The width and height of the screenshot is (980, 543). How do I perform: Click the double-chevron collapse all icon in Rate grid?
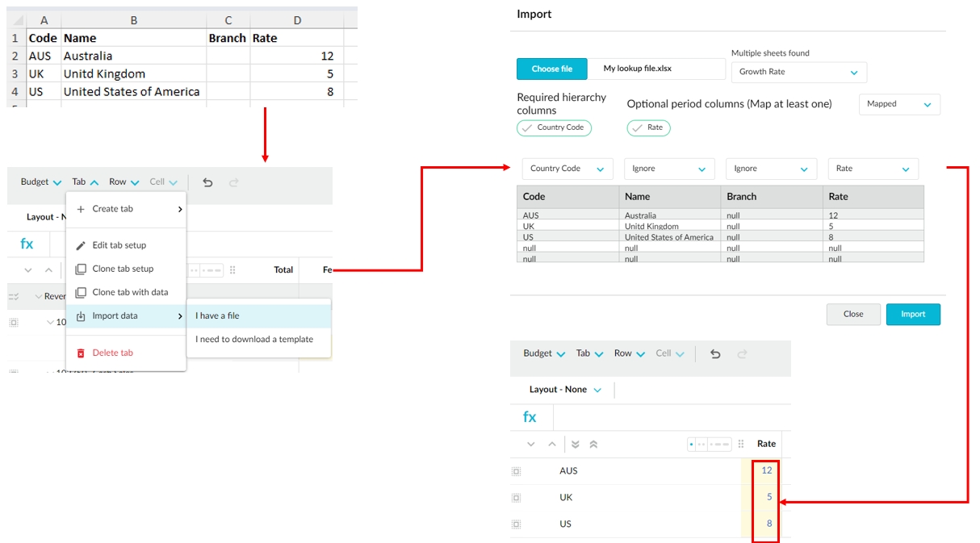tap(593, 444)
